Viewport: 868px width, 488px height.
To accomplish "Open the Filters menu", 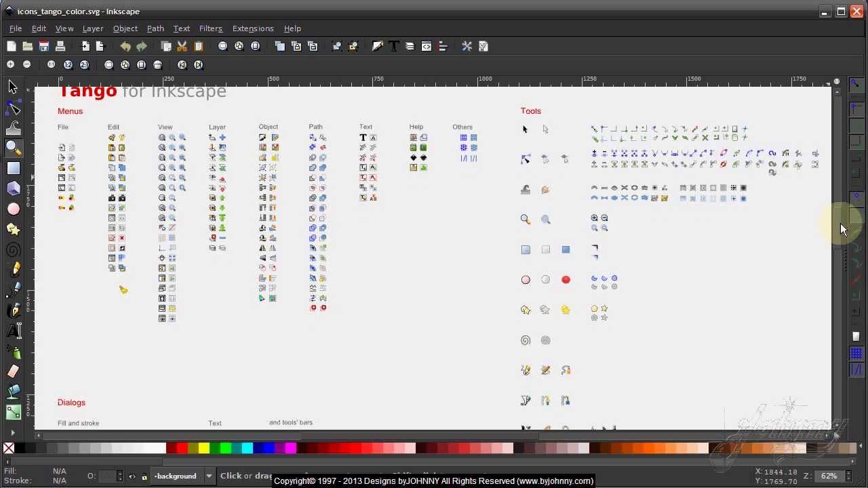I will tap(211, 28).
